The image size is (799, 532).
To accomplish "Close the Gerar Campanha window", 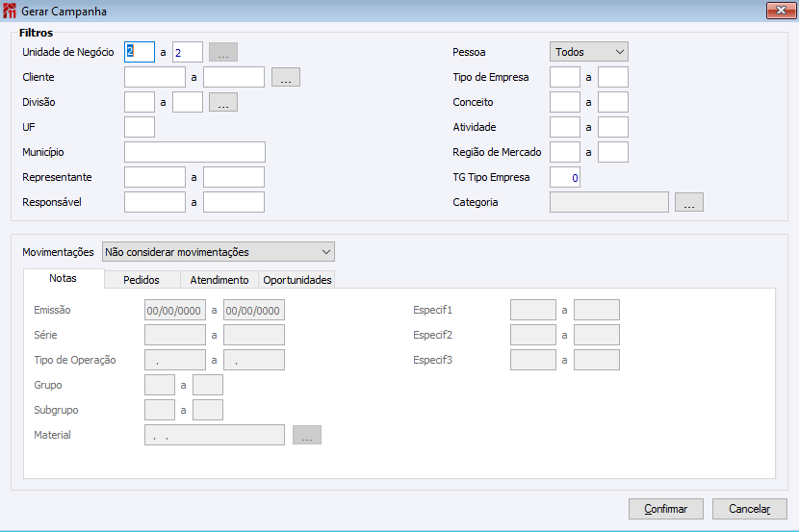I will pyautogui.click(x=778, y=11).
